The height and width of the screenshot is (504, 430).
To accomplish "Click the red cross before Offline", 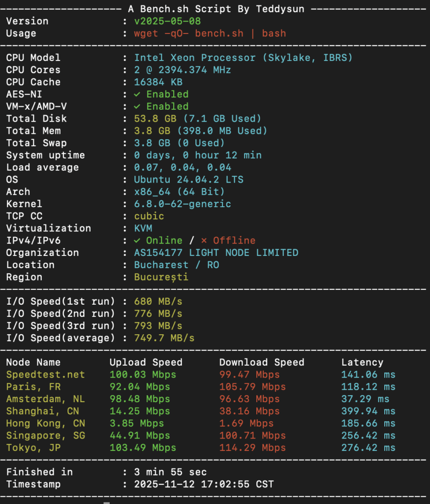I will point(204,241).
